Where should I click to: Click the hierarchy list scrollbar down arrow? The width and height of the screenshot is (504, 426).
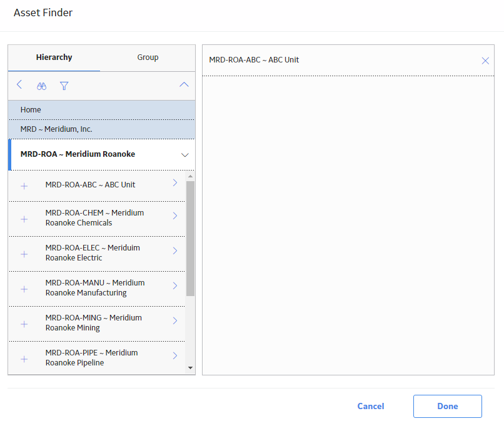[x=190, y=368]
